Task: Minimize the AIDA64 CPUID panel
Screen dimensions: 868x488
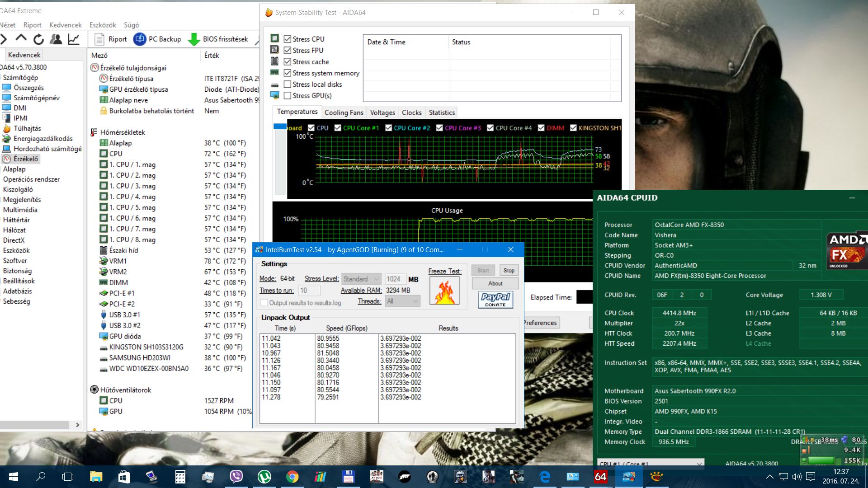Action: tap(852, 198)
